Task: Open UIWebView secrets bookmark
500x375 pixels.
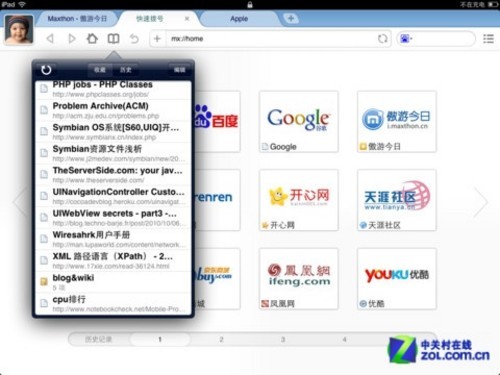Action: tap(113, 218)
